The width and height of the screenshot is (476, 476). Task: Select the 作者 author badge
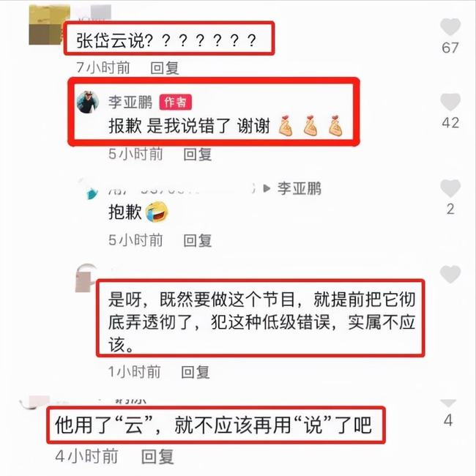click(x=176, y=103)
